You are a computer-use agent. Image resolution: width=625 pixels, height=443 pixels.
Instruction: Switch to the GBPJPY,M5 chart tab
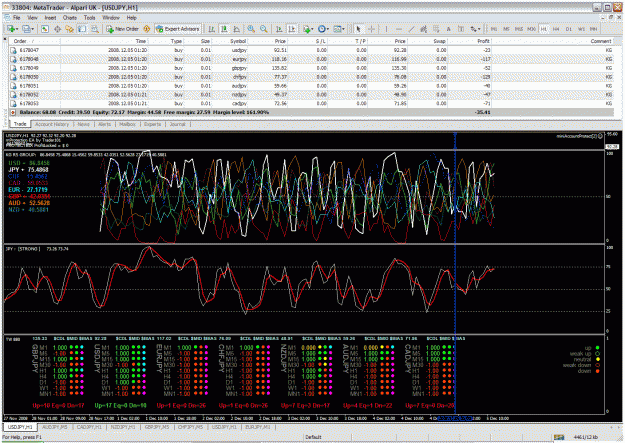pos(157,427)
